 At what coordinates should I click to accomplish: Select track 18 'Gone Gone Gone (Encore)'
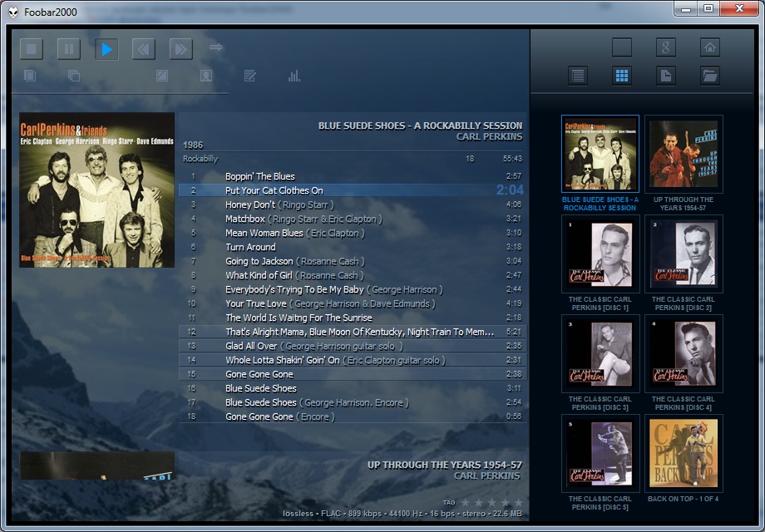(353, 416)
